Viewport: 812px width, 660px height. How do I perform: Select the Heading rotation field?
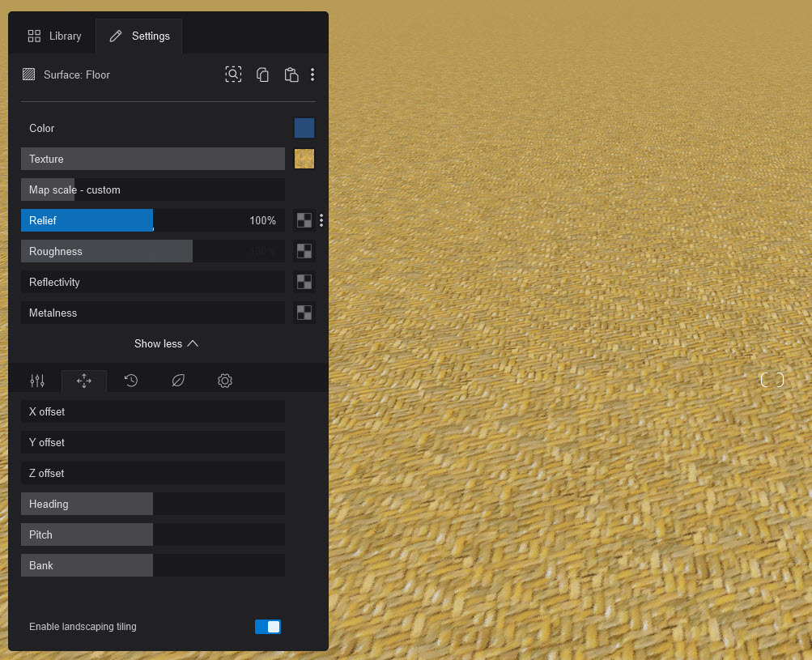pos(86,503)
